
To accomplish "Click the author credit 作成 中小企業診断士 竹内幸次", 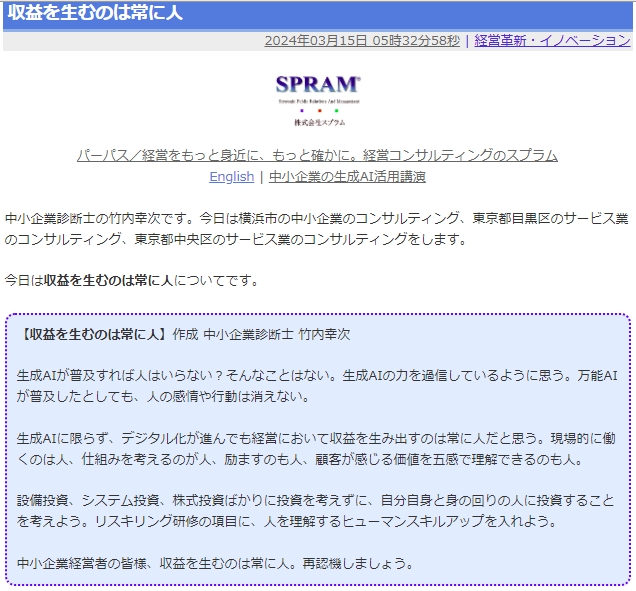I will [x=261, y=334].
